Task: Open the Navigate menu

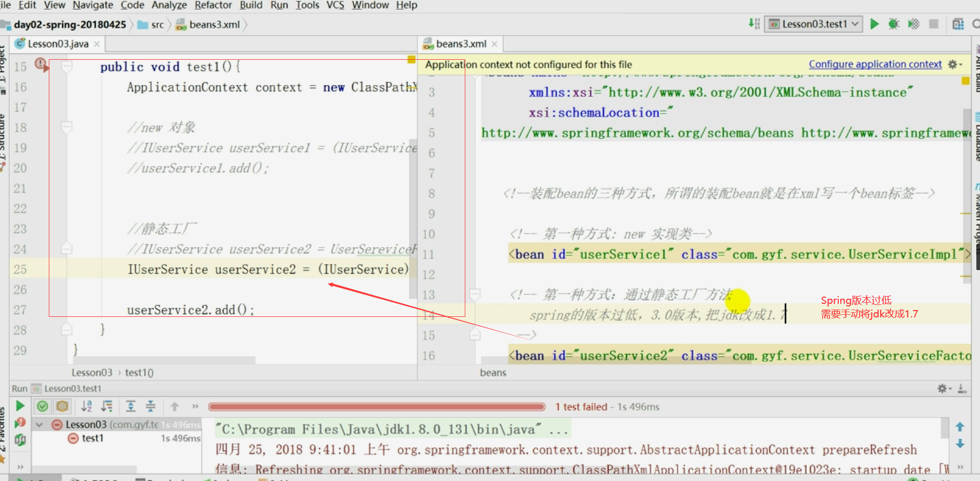Action: [x=93, y=5]
